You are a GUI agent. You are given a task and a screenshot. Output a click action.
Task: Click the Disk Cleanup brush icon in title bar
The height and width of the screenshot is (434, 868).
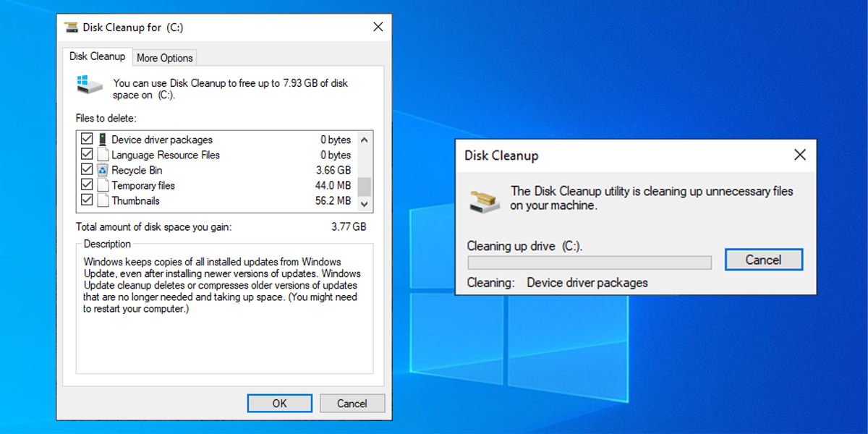[71, 27]
